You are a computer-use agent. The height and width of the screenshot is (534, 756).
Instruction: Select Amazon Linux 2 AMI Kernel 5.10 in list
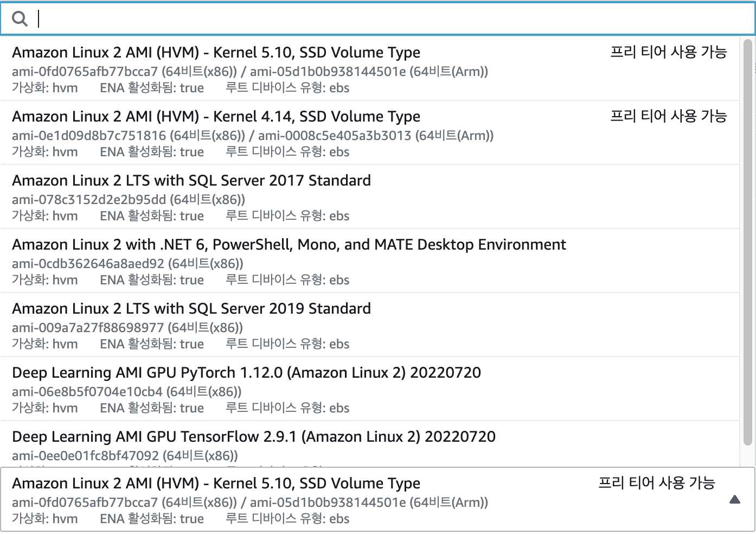(x=369, y=69)
